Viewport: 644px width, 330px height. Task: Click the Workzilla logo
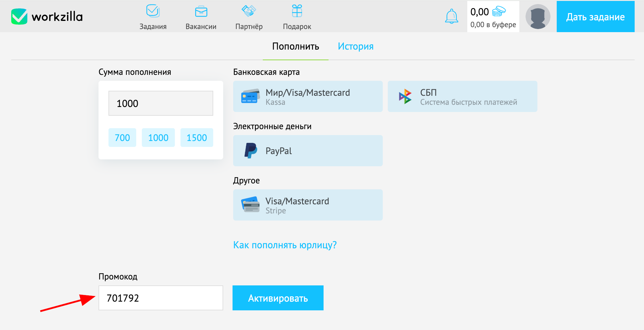click(46, 16)
